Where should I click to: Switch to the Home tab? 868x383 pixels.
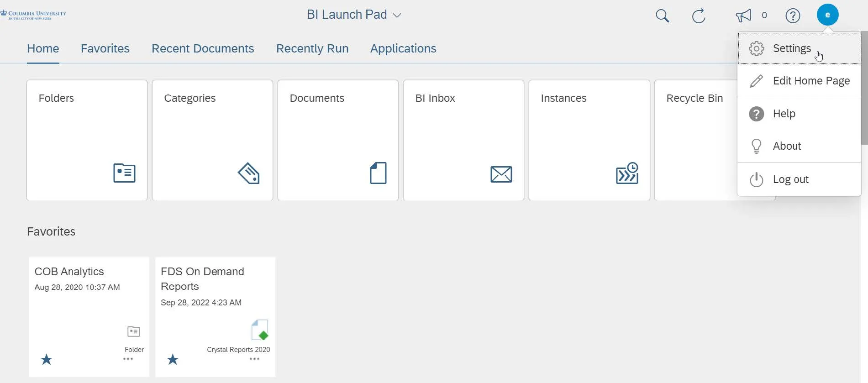pyautogui.click(x=43, y=48)
